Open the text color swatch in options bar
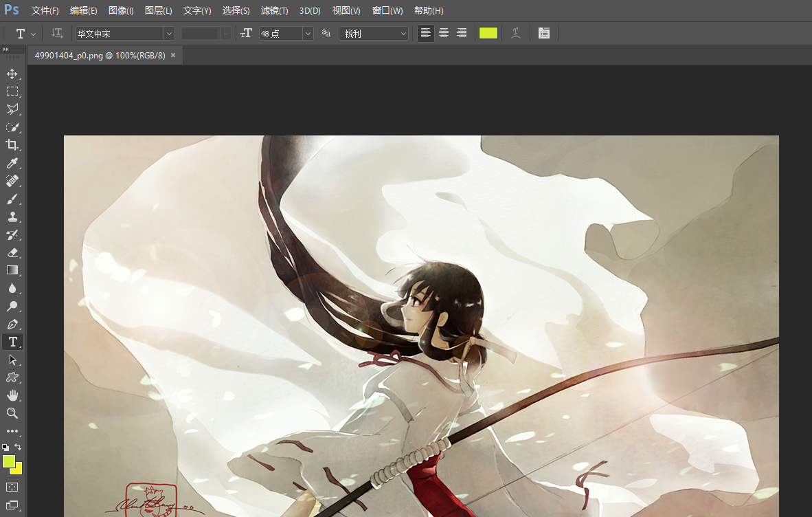 488,33
